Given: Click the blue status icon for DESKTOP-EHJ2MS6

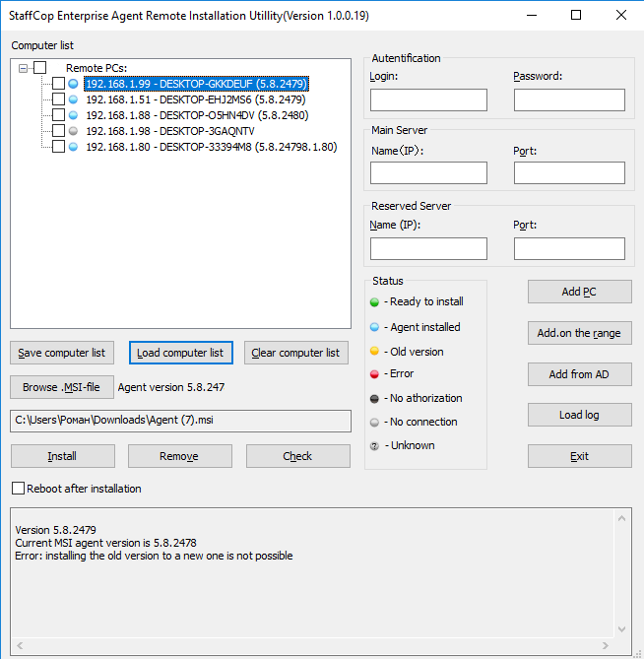Looking at the screenshot, I should pyautogui.click(x=74, y=99).
